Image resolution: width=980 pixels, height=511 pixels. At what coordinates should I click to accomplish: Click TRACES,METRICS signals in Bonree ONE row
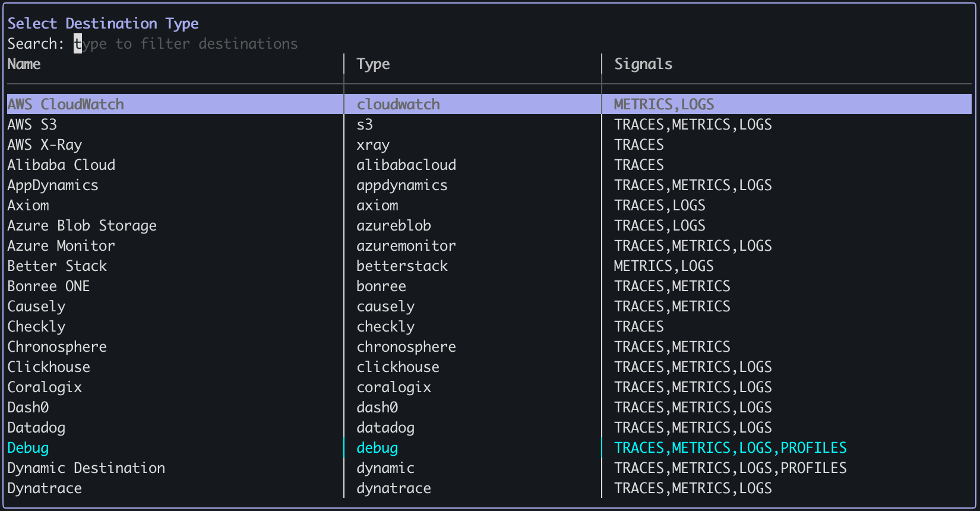coord(672,286)
